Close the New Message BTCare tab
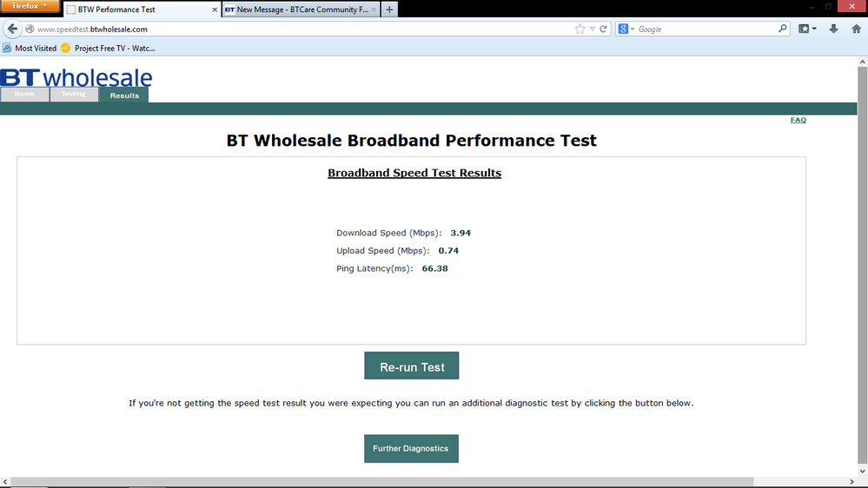This screenshot has width=868, height=488. click(374, 10)
